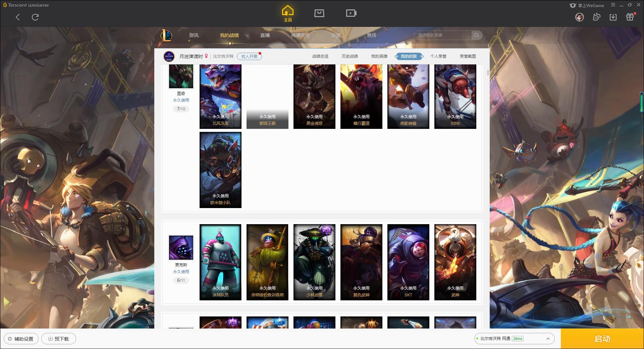
Task: Switch to 荣誉截图 sub-tab
Action: (468, 56)
